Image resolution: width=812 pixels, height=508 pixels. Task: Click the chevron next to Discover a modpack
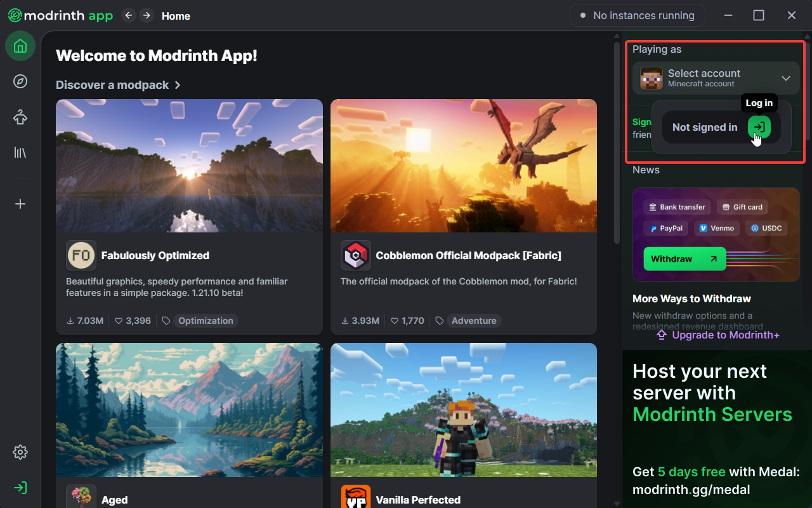tap(177, 85)
